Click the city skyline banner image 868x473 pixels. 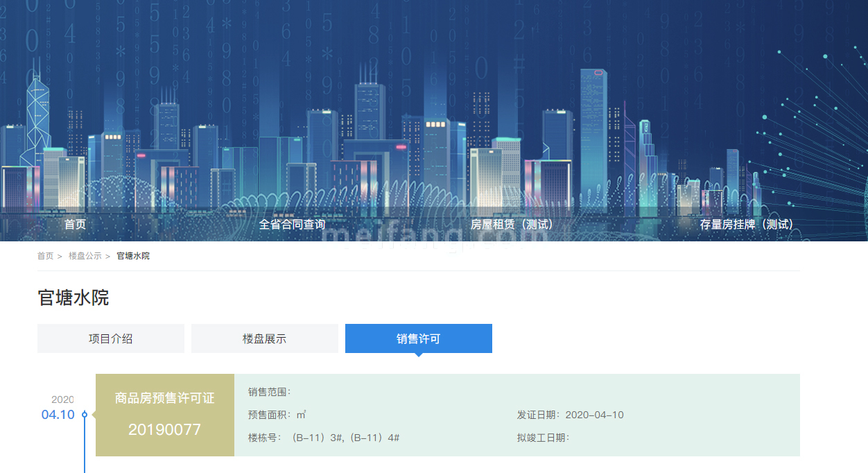point(434,104)
